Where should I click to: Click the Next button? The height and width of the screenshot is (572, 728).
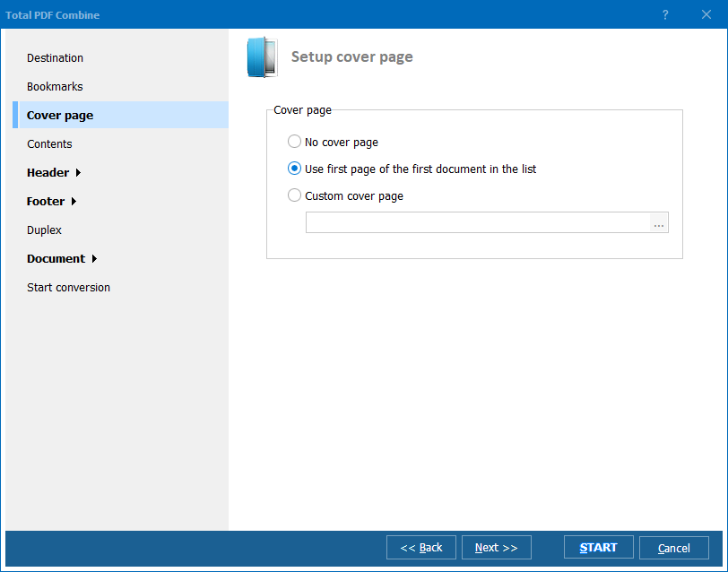coord(497,548)
